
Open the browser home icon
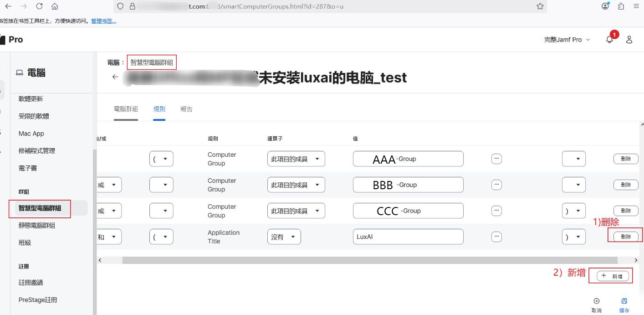[x=55, y=6]
